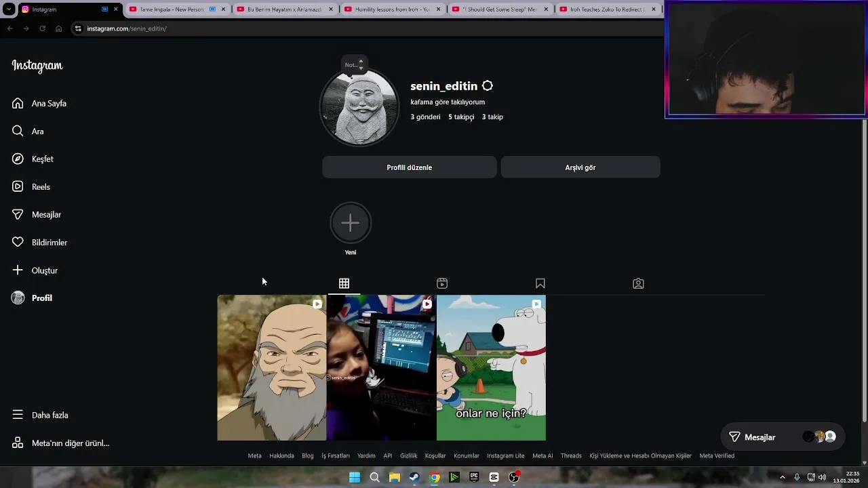Open OBS Studio from taskbar
868x488 pixels.
[x=514, y=477]
